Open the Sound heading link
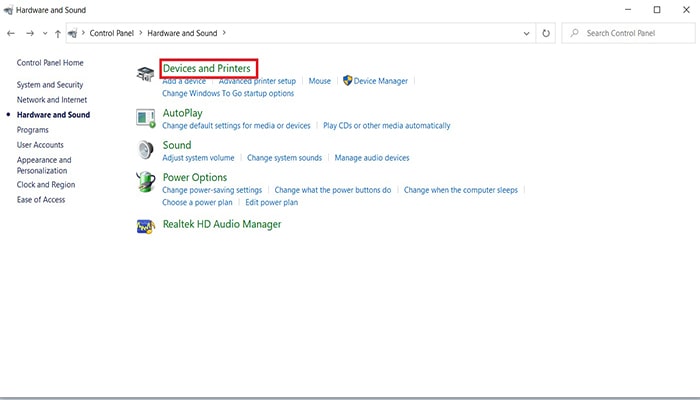The width and height of the screenshot is (700, 400). [177, 145]
